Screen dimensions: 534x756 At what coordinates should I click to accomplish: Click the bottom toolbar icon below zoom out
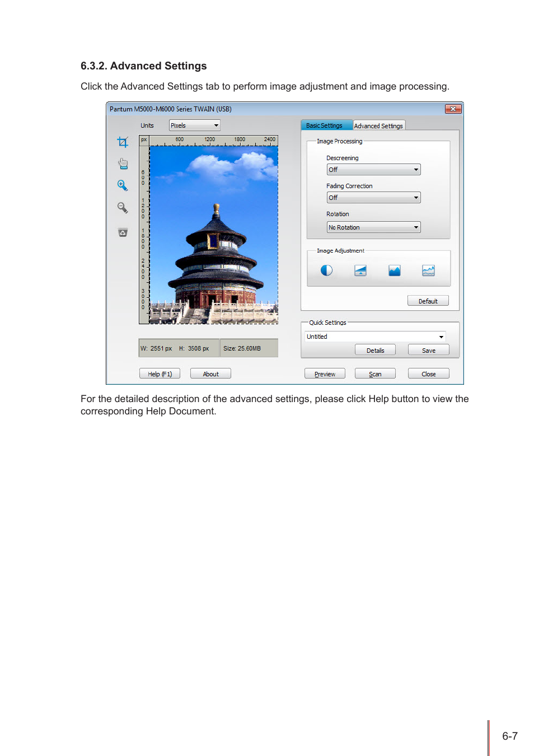tap(123, 232)
